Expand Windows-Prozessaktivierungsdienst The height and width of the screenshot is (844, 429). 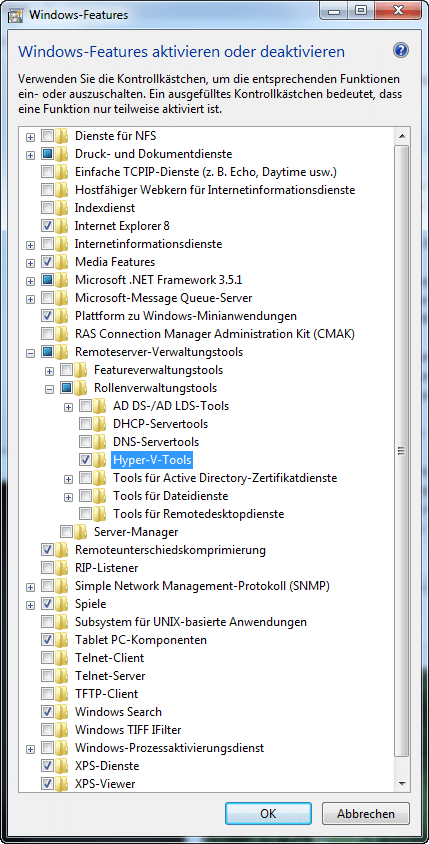point(31,749)
